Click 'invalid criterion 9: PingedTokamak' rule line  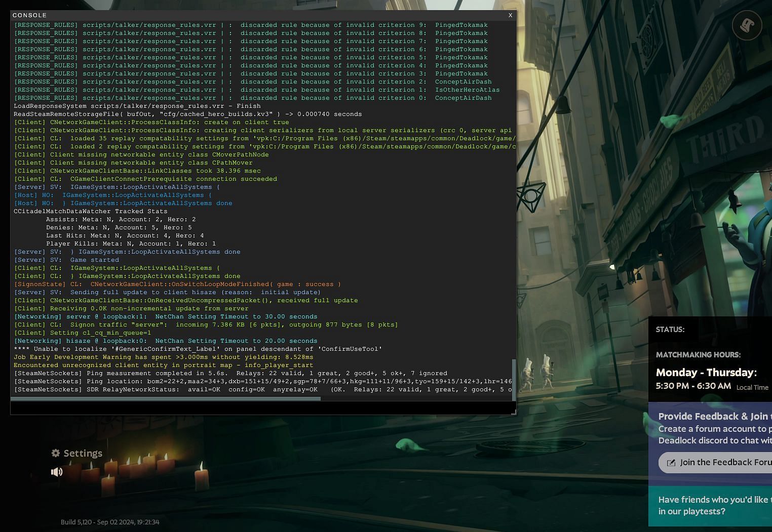[x=250, y=25]
